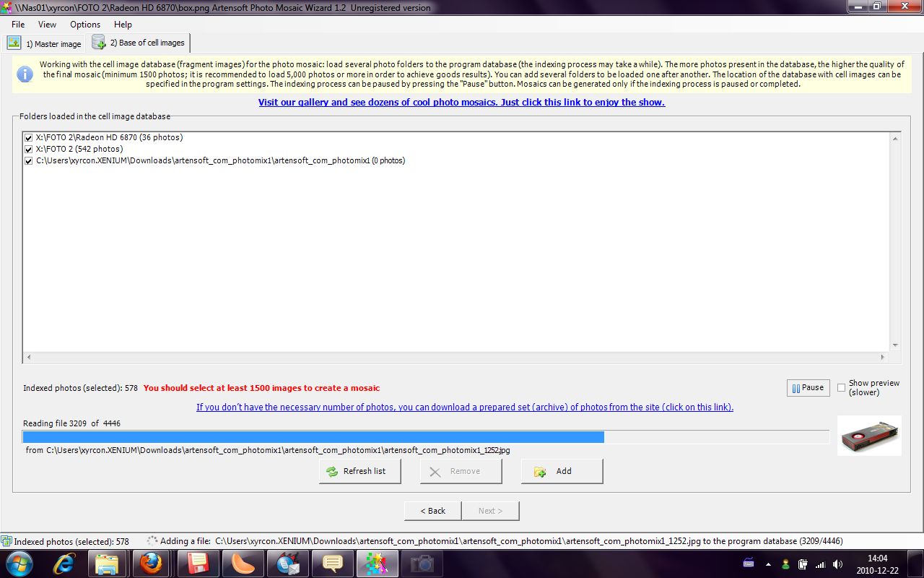Uncheck the X:\FOTO 2 (542 photos) folder

point(28,149)
